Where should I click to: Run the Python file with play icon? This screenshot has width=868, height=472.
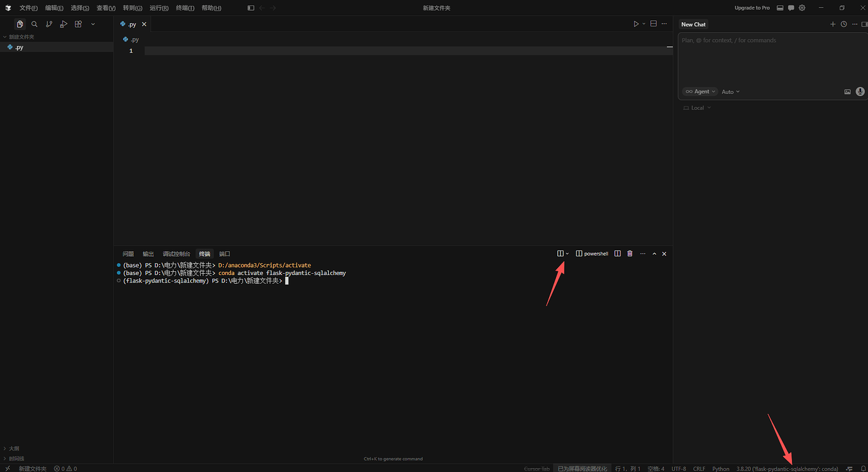(636, 24)
